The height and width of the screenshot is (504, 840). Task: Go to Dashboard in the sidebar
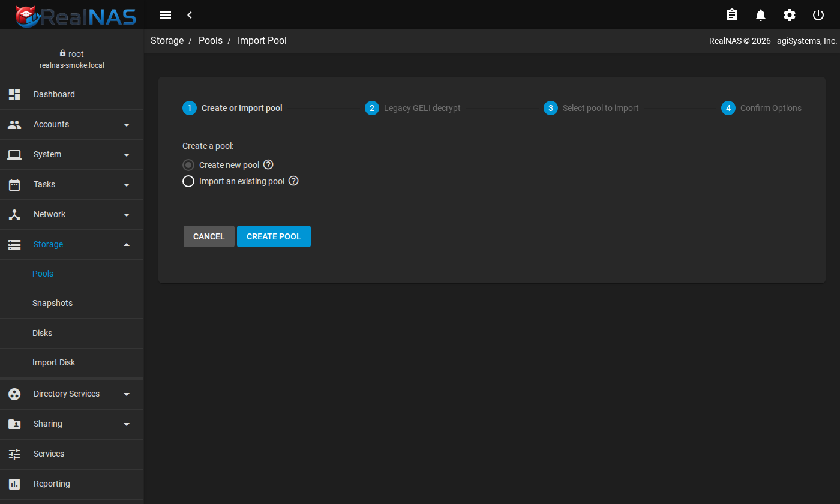click(72, 94)
